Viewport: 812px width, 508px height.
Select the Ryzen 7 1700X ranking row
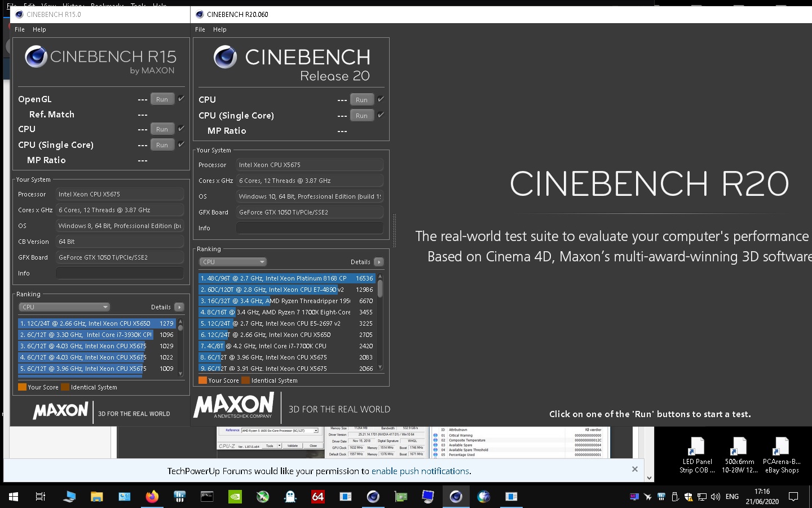click(x=287, y=312)
